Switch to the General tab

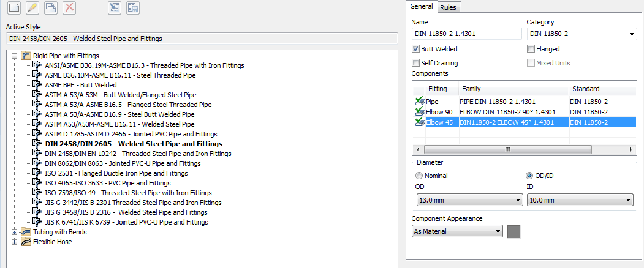tap(422, 6)
